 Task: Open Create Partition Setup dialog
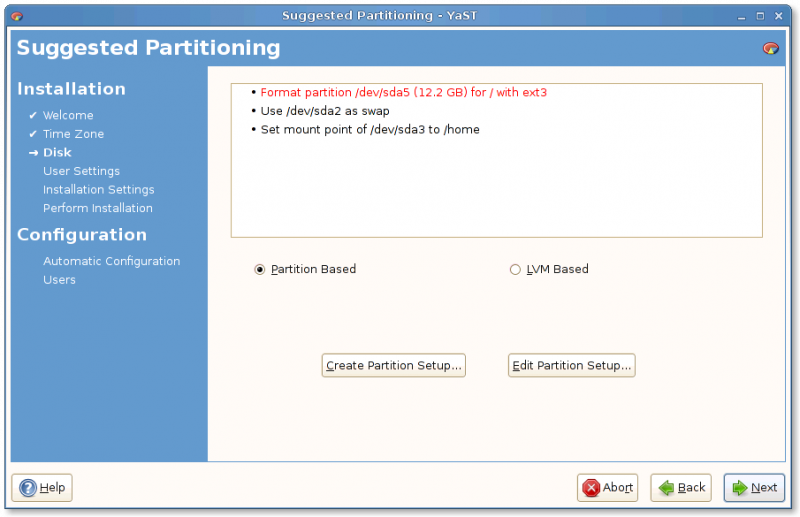tap(393, 365)
